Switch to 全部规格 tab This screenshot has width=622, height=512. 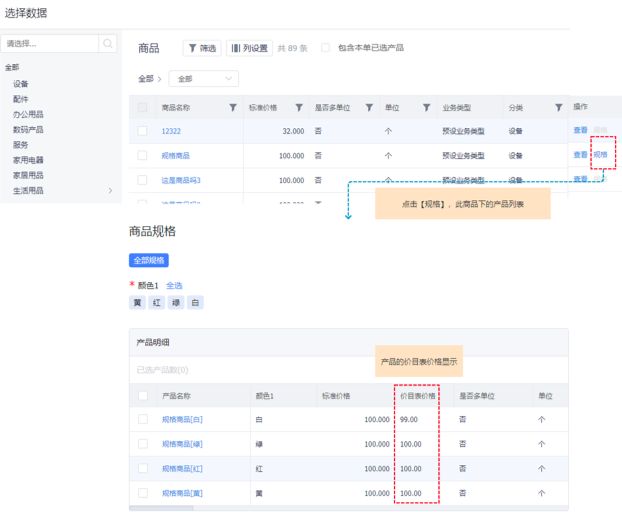click(149, 260)
